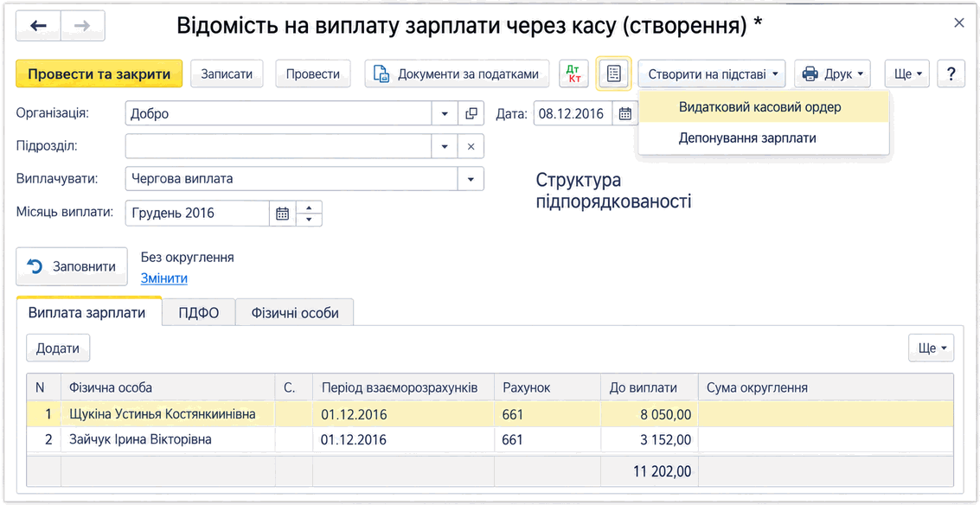Open Документи за податками

click(x=457, y=74)
